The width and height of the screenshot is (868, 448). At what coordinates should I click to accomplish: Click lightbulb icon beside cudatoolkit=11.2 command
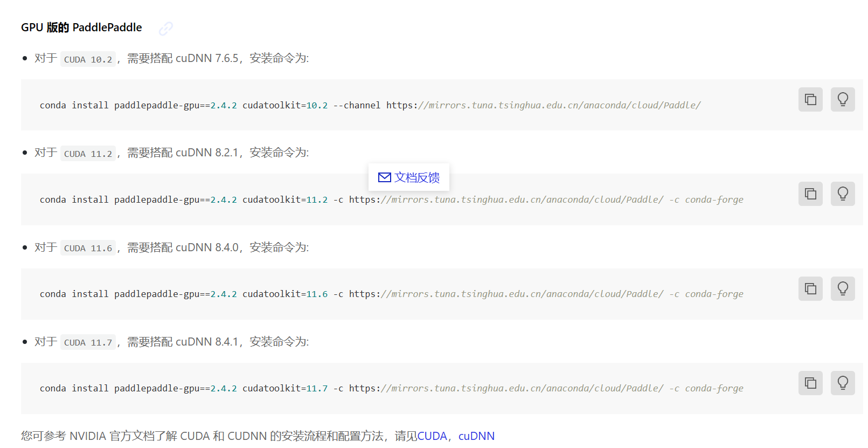pos(843,194)
